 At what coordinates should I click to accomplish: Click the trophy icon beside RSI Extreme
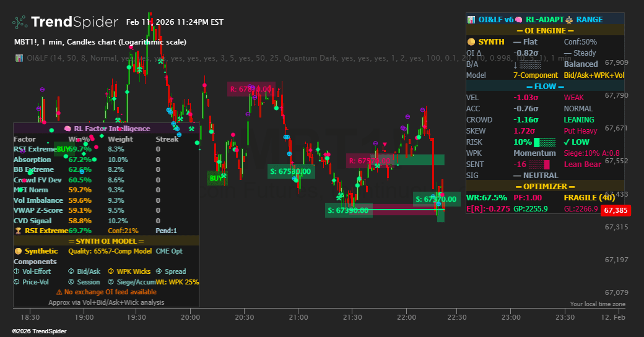point(18,231)
